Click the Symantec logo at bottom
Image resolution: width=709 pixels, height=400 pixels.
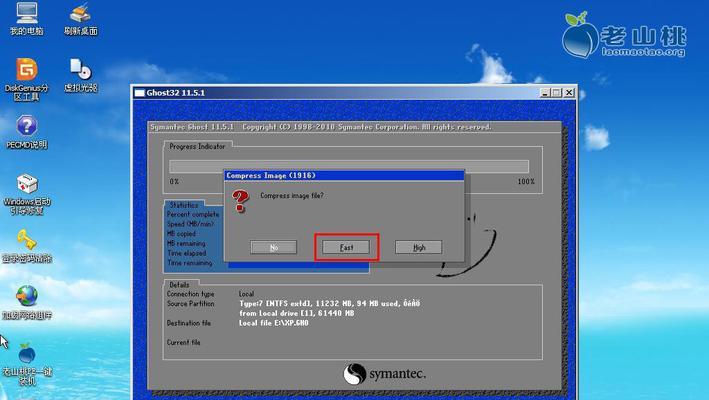(384, 374)
